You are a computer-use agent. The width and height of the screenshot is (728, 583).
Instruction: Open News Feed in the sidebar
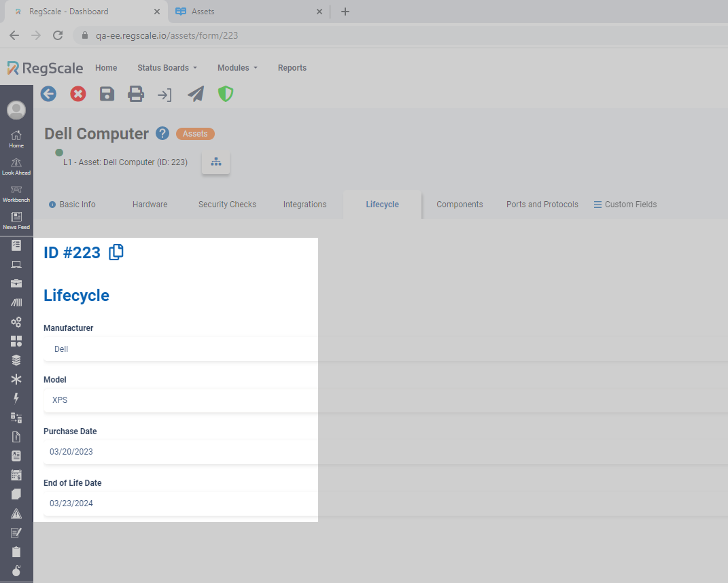pos(16,221)
